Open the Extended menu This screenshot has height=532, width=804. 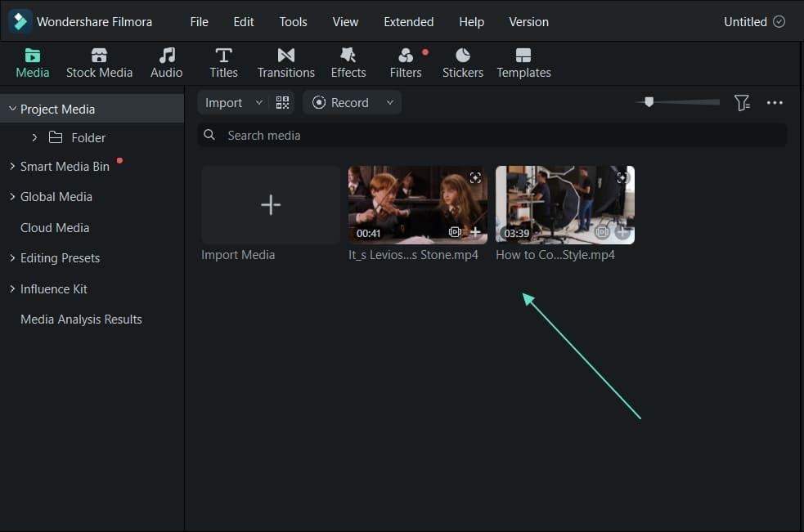[x=409, y=22]
